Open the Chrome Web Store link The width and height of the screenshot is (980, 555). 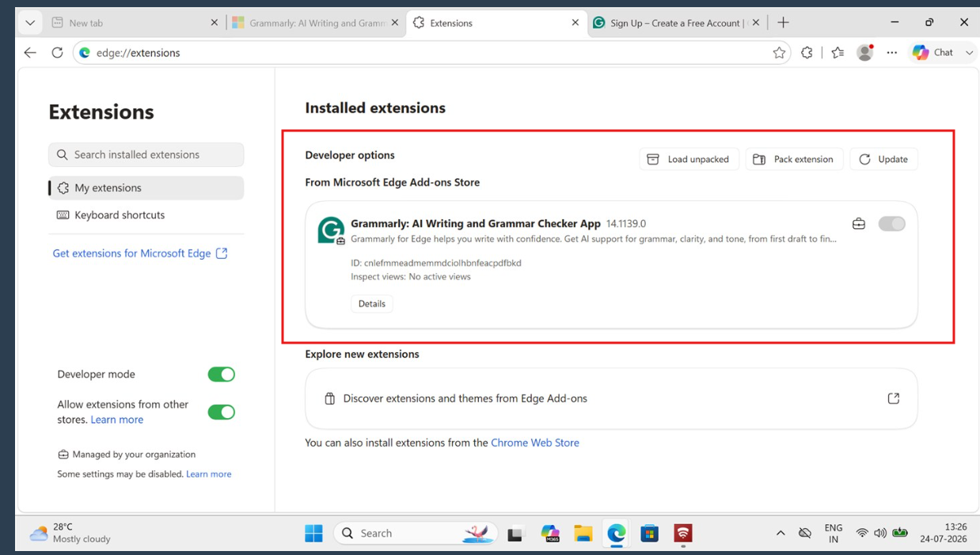535,443
